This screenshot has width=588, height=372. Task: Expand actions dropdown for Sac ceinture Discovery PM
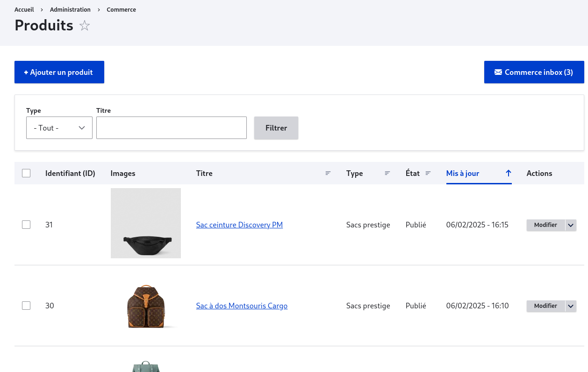click(571, 225)
